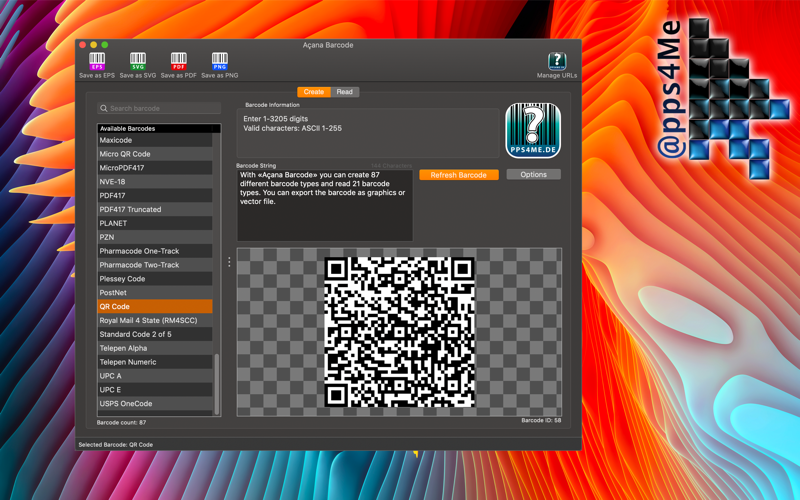Open the Manage URLs icon
The width and height of the screenshot is (800, 500).
click(557, 61)
